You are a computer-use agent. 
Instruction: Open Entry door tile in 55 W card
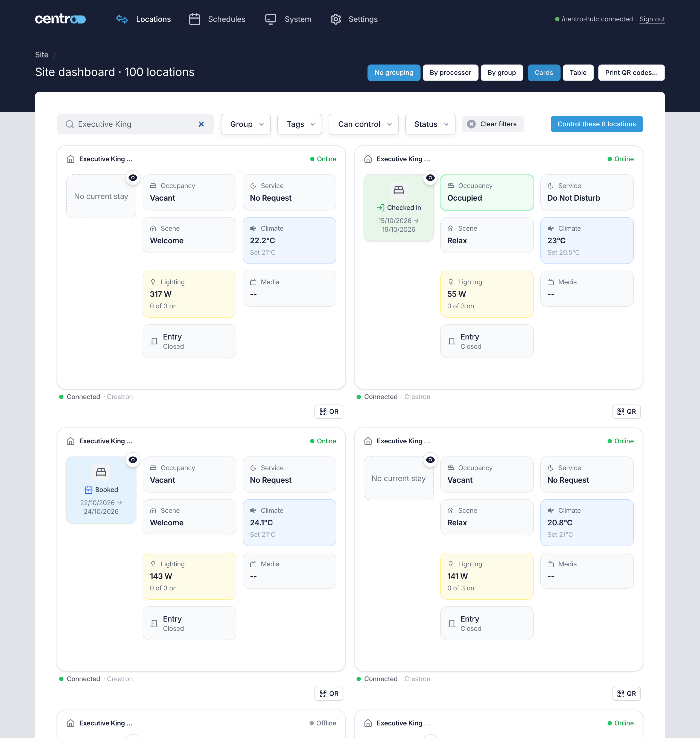coord(487,341)
